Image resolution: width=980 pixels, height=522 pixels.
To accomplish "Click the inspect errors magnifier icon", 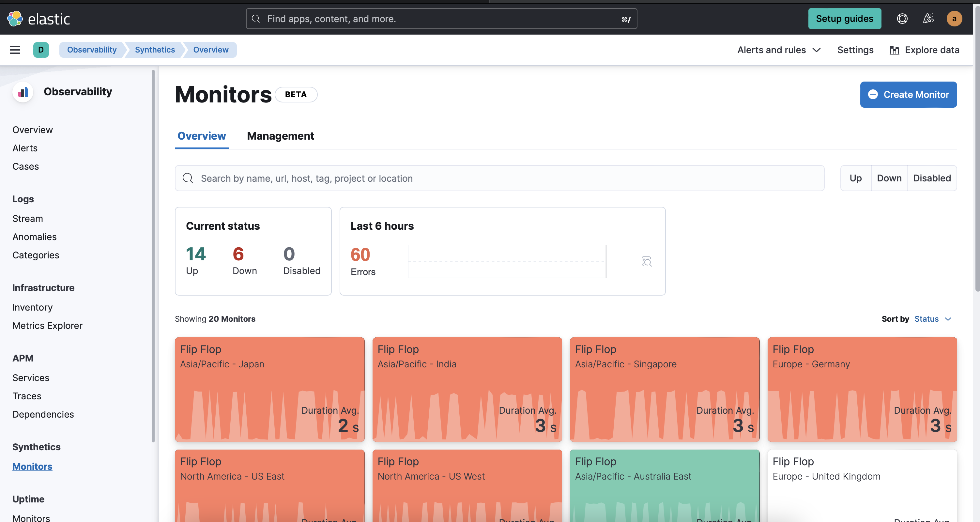I will point(646,261).
